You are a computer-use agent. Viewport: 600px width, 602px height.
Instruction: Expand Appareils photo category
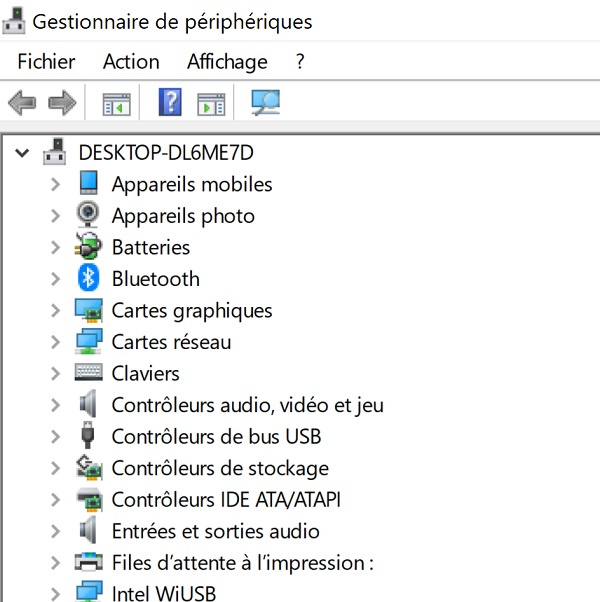(x=55, y=216)
